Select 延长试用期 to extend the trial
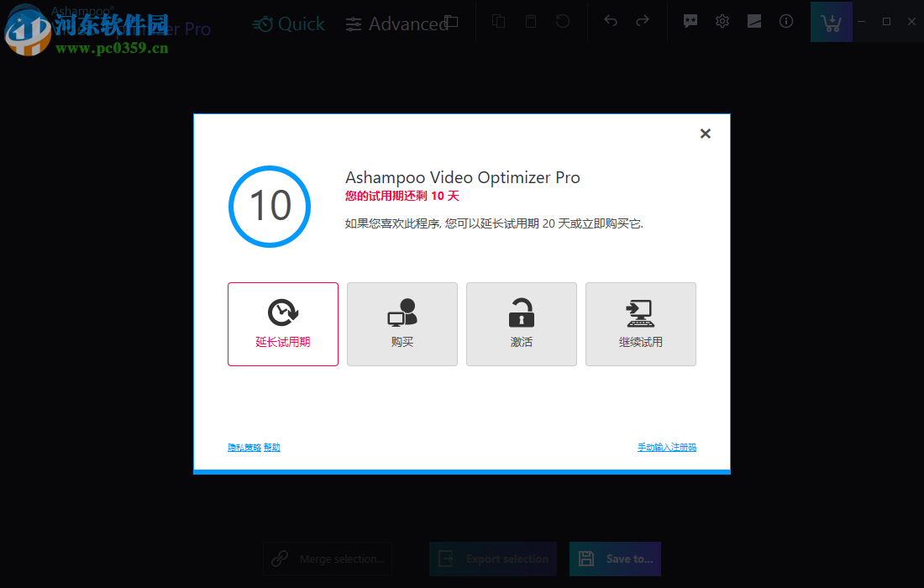This screenshot has width=924, height=588. tap(283, 324)
